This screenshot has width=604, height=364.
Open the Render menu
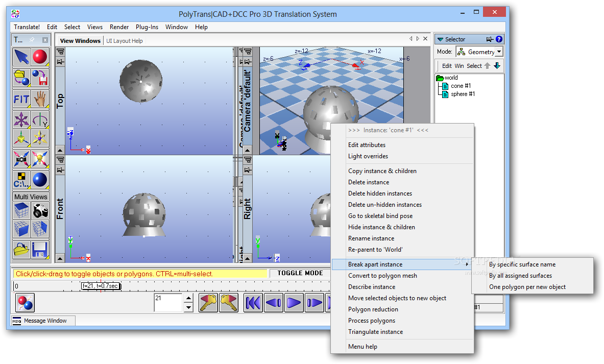point(119,27)
